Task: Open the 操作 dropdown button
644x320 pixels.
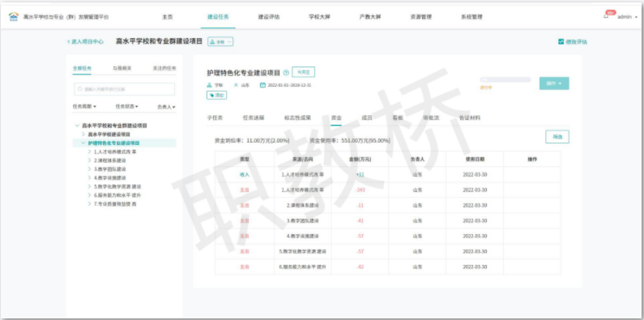Action: click(554, 83)
